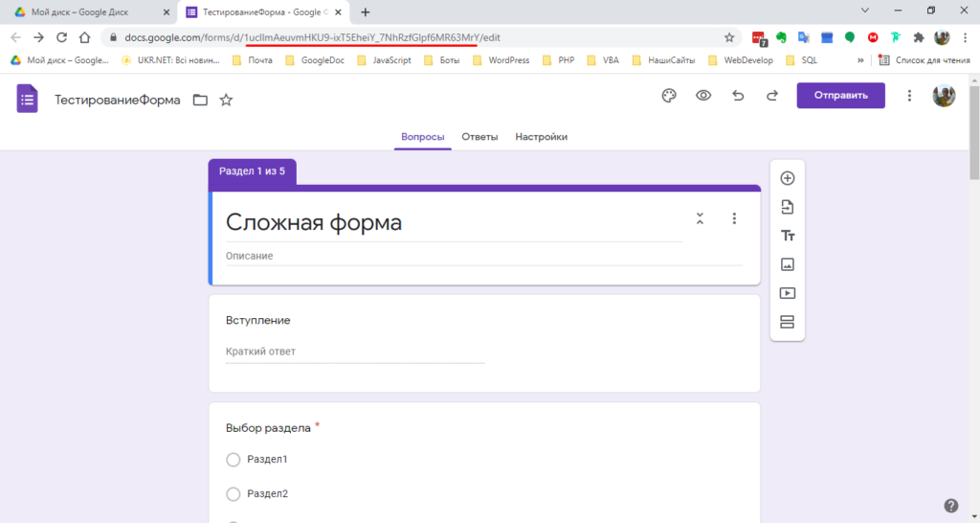The image size is (980, 523).
Task: Open the form's more options menu
Action: [x=909, y=96]
